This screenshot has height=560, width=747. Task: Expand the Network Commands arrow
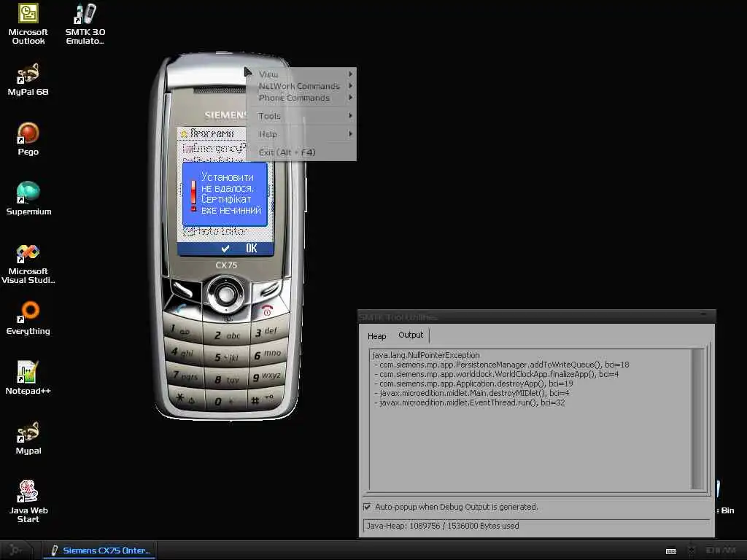350,86
